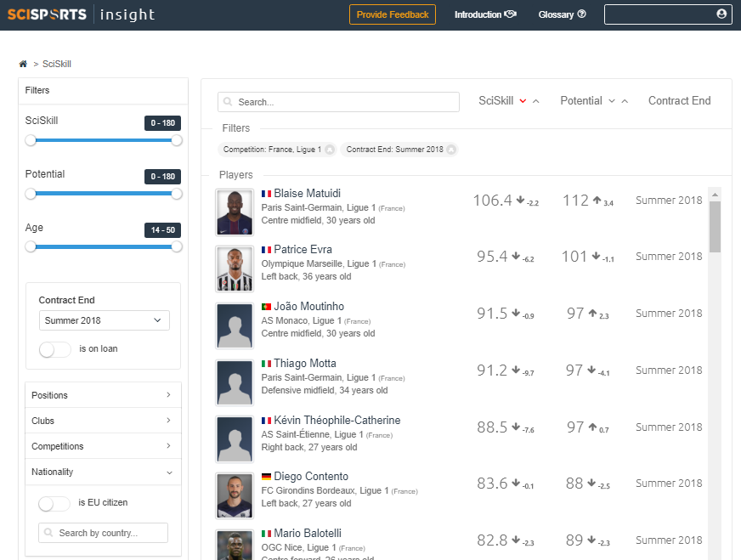Click the Italy flag next to Mario Balotelli
741x560 pixels.
[x=266, y=534]
